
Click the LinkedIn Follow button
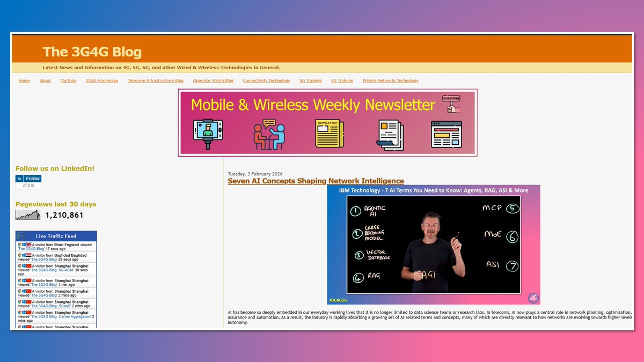28,179
